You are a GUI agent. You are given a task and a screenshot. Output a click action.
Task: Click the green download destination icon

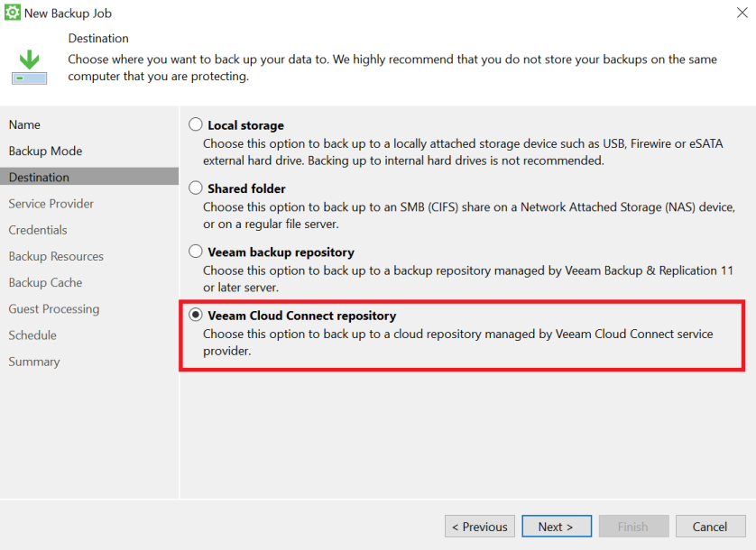[30, 67]
